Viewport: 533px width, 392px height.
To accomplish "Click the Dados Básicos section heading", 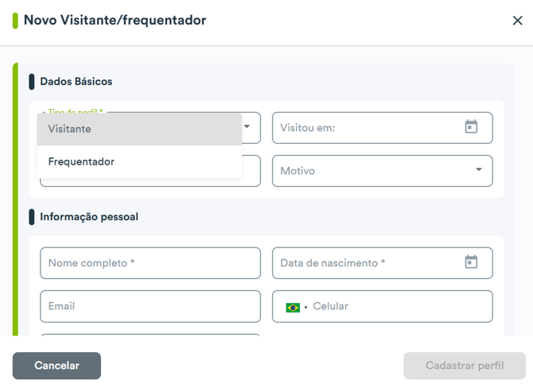I will [x=76, y=82].
